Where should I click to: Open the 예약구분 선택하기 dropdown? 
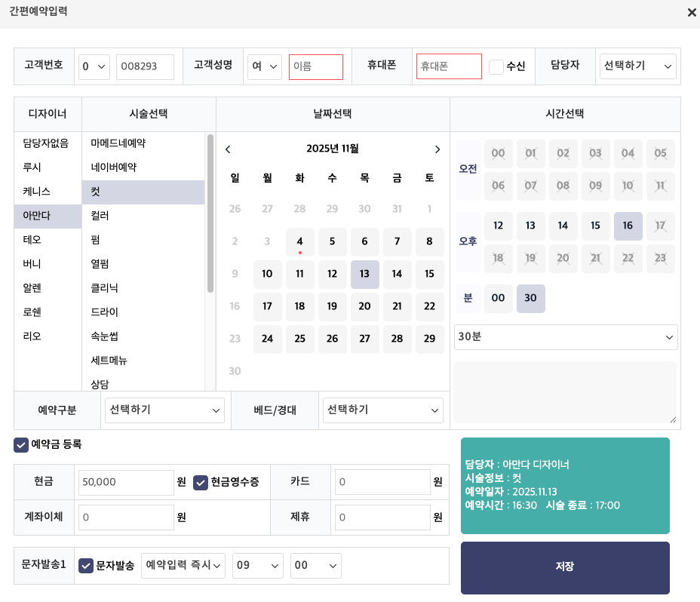164,410
